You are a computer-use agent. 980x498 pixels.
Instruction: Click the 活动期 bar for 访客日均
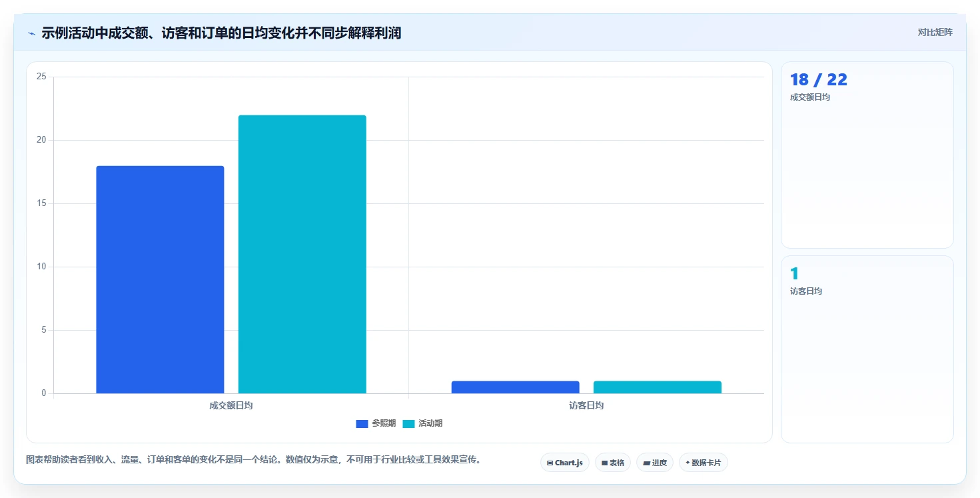click(x=658, y=387)
